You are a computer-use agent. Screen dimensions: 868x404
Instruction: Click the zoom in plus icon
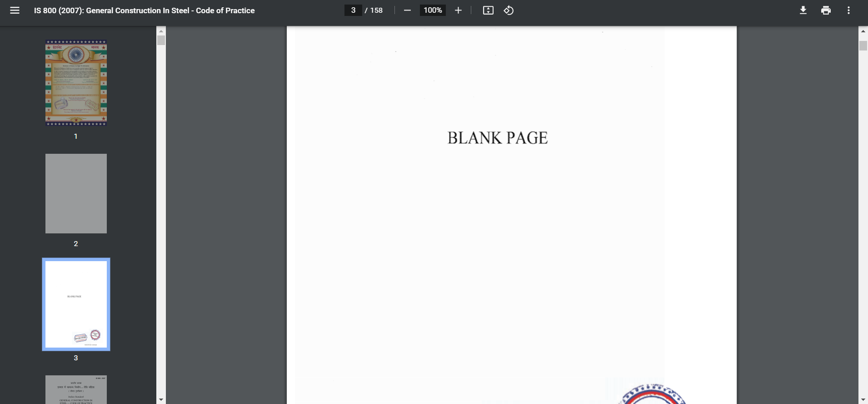click(458, 10)
